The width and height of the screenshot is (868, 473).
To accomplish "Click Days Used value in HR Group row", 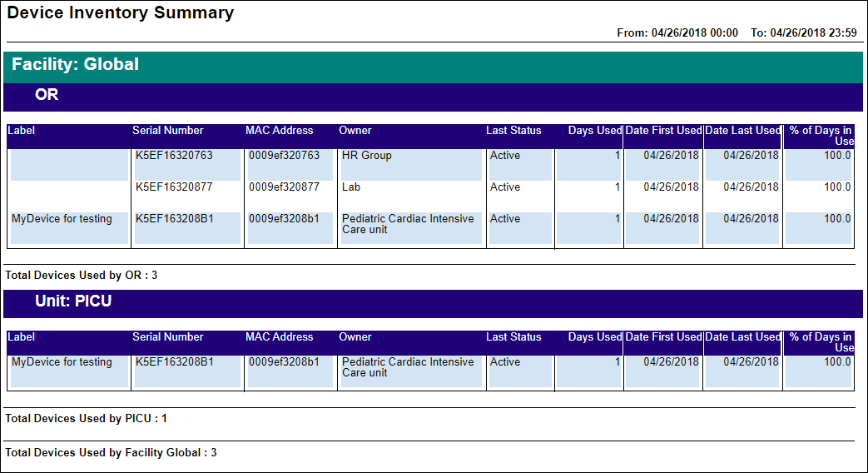I will coord(618,156).
